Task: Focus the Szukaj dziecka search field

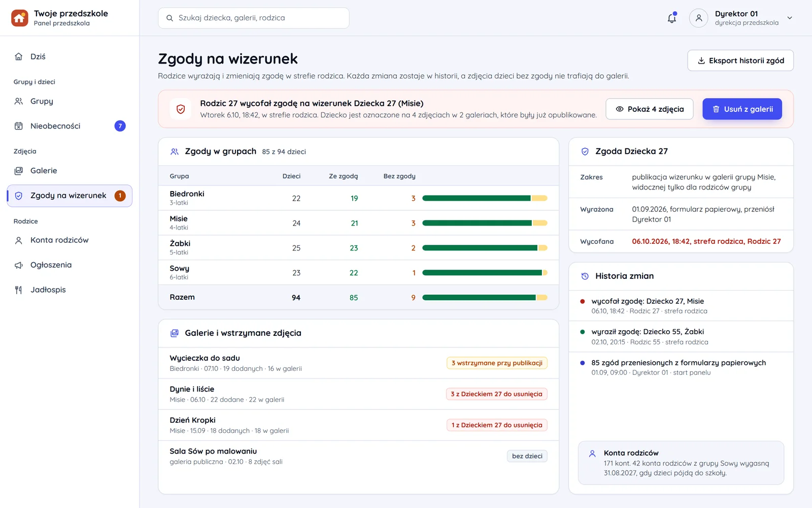Action: (254, 18)
